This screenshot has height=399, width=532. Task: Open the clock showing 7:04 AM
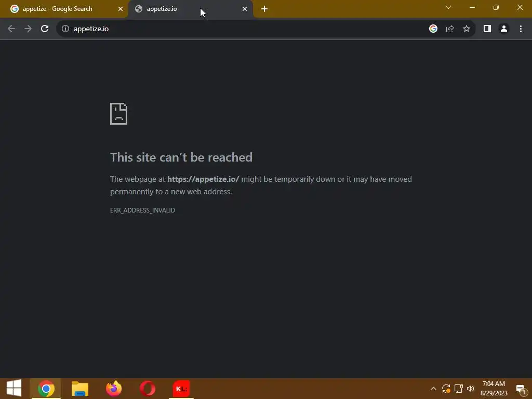coord(494,389)
